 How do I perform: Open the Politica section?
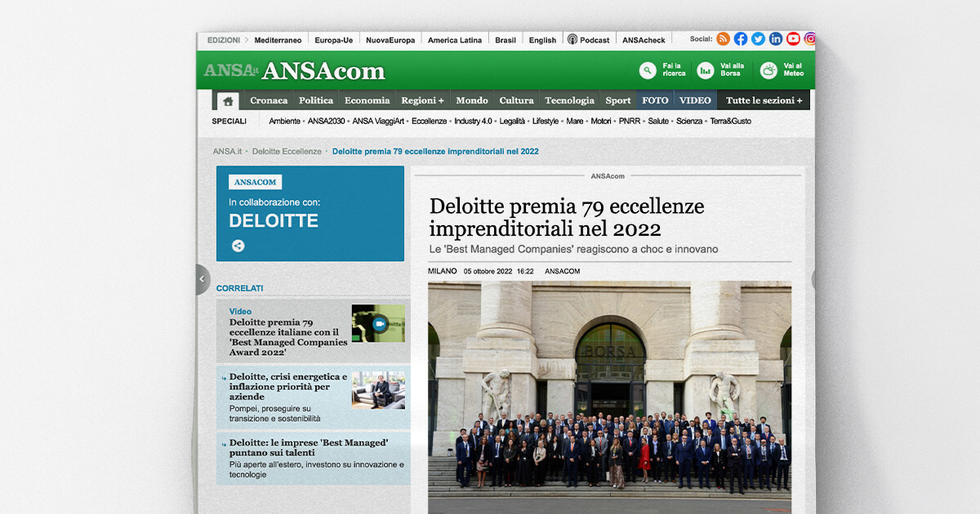click(316, 100)
